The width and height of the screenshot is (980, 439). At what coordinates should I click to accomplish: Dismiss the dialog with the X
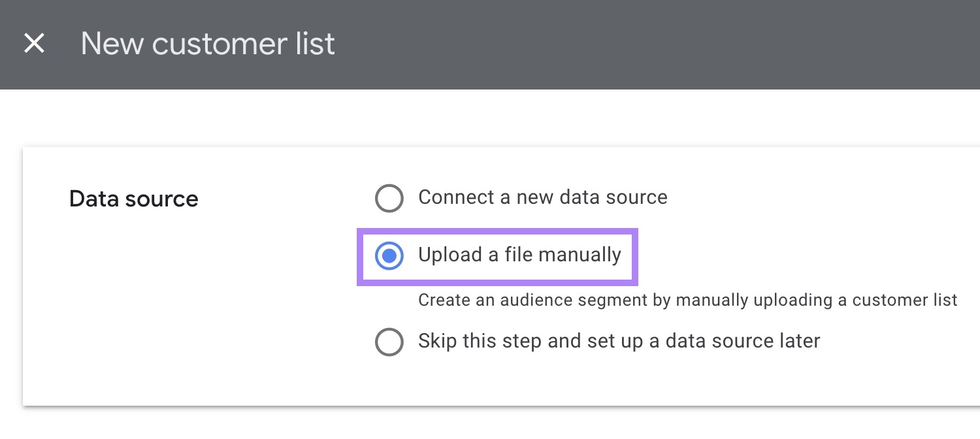point(34,43)
